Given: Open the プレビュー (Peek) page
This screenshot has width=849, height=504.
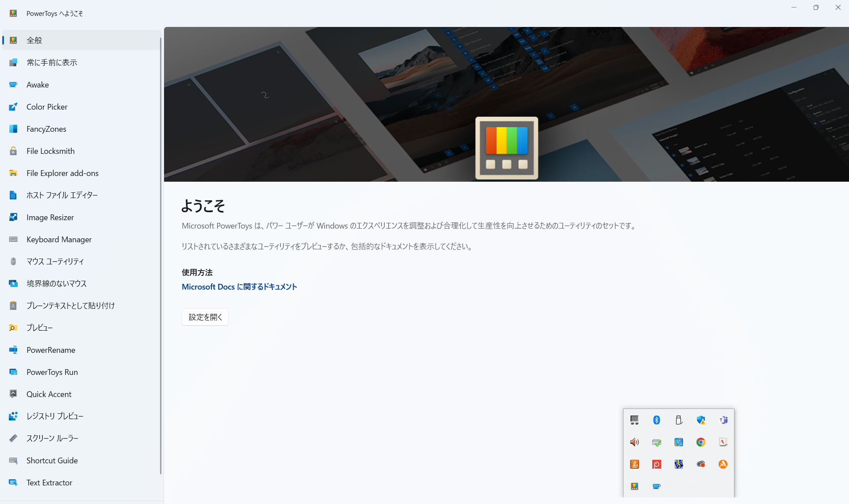Looking at the screenshot, I should pos(81,328).
